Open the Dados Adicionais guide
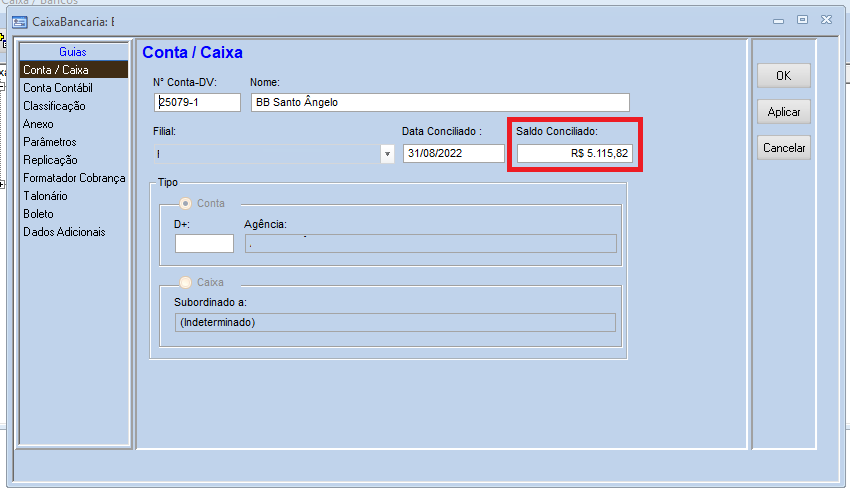850x493 pixels. click(64, 232)
